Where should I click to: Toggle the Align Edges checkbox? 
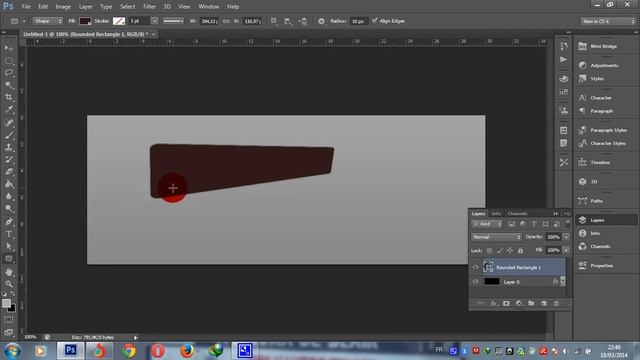pyautogui.click(x=375, y=21)
